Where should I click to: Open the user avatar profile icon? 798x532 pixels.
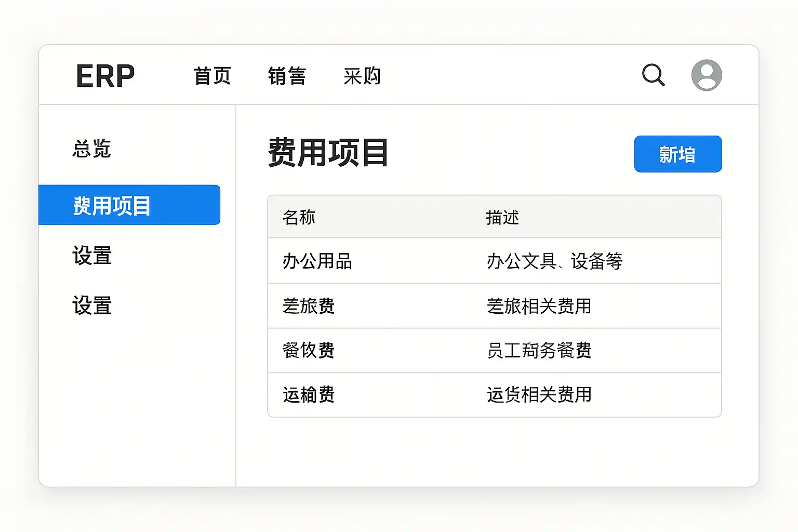[706, 75]
